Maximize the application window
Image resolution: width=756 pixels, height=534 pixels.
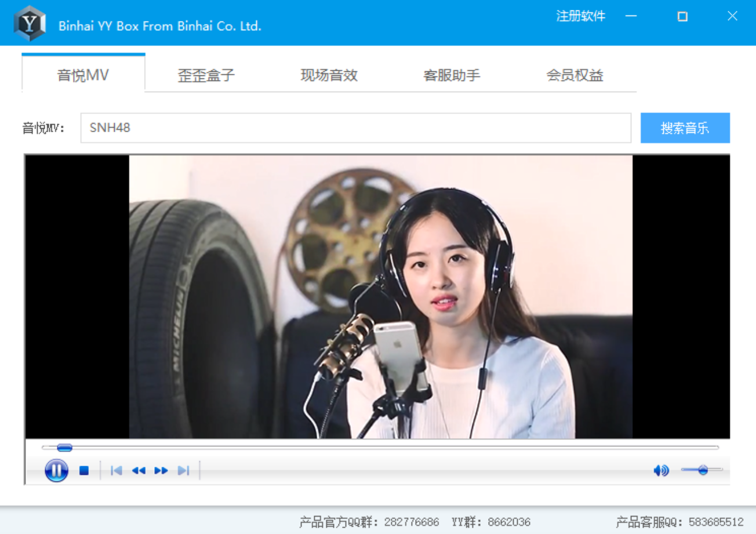click(682, 17)
